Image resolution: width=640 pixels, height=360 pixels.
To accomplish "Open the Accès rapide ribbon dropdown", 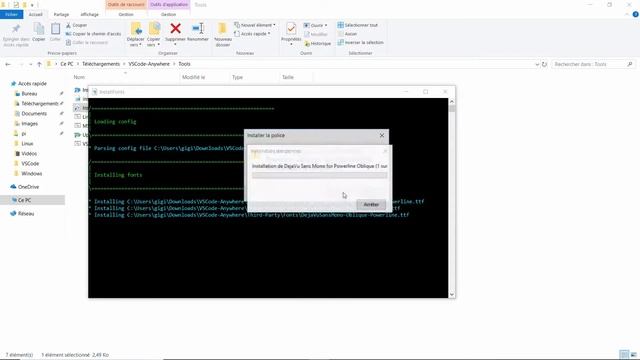I will tap(252, 34).
